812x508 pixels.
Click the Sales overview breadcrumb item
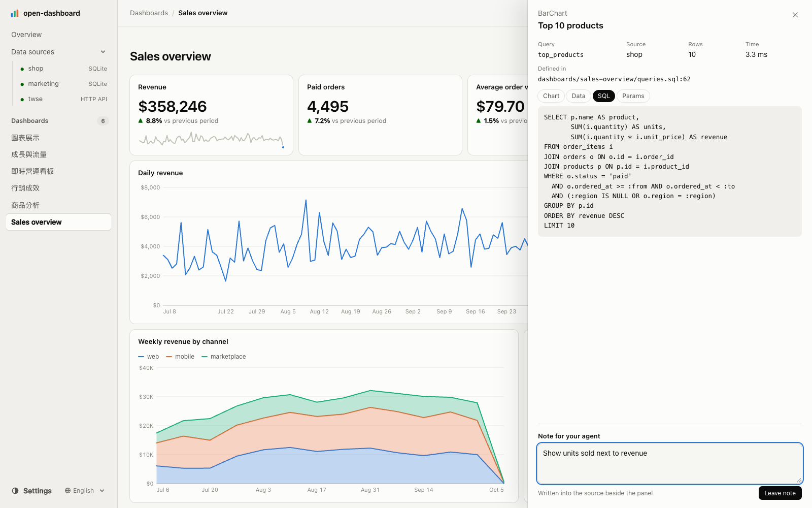coord(202,13)
